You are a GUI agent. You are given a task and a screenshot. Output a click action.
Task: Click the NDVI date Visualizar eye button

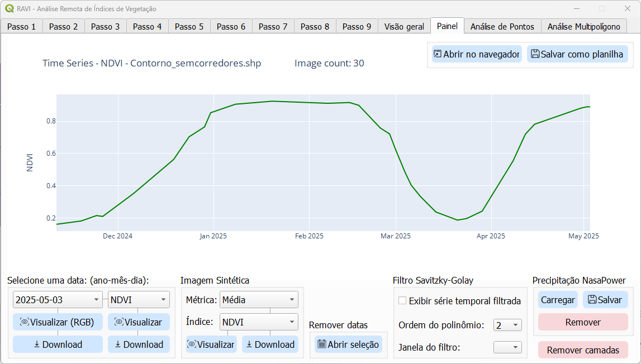click(139, 322)
